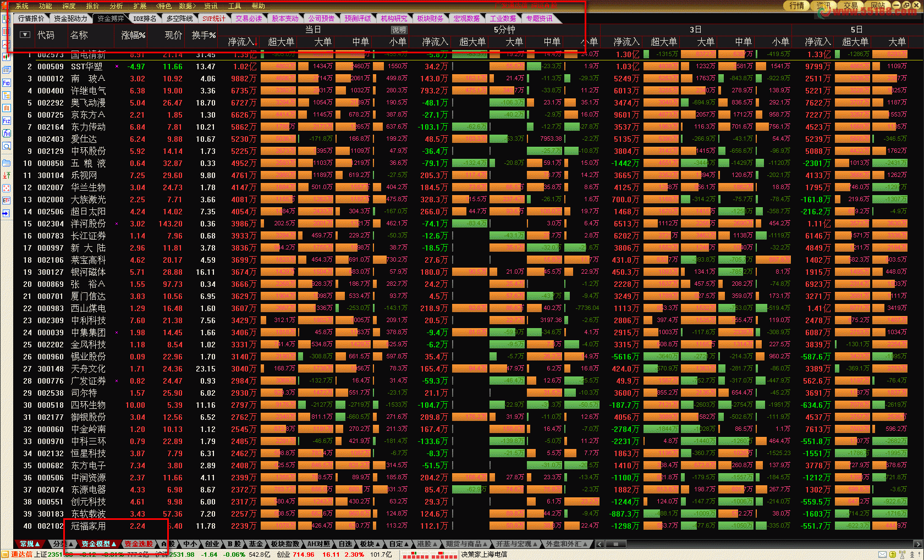Click the horizontal scrollbar right arrow at bottom
The image size is (924, 560).
click(x=917, y=544)
